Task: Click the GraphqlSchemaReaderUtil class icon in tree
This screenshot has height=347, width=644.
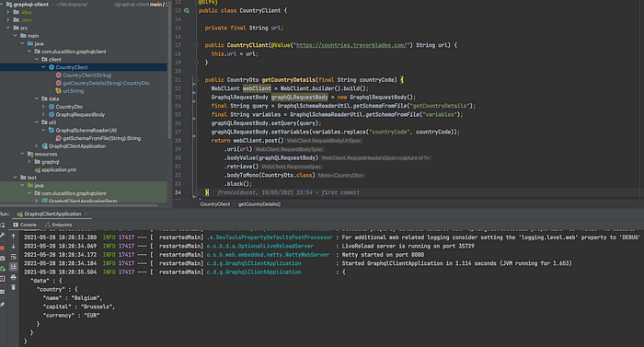Action: [52, 131]
